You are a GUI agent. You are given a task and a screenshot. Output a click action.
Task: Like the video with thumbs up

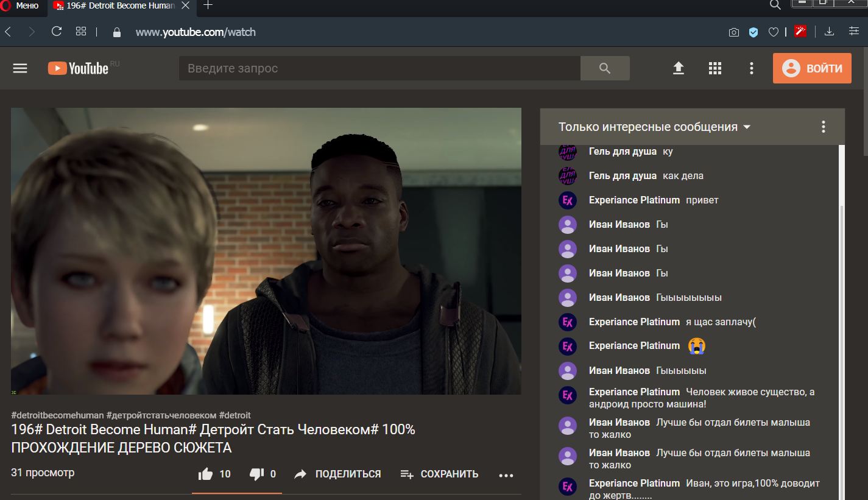tap(214, 474)
